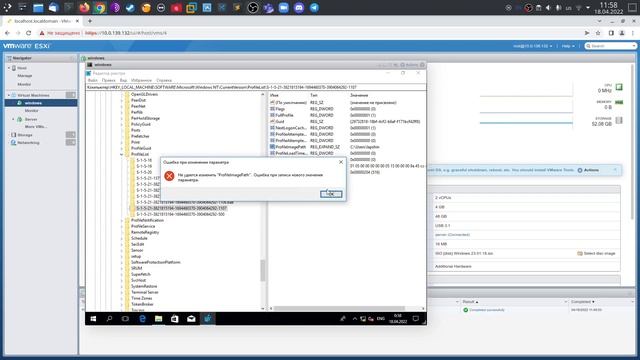
Task: Open Networking in ESXi Navigator
Action: [x=28, y=143]
